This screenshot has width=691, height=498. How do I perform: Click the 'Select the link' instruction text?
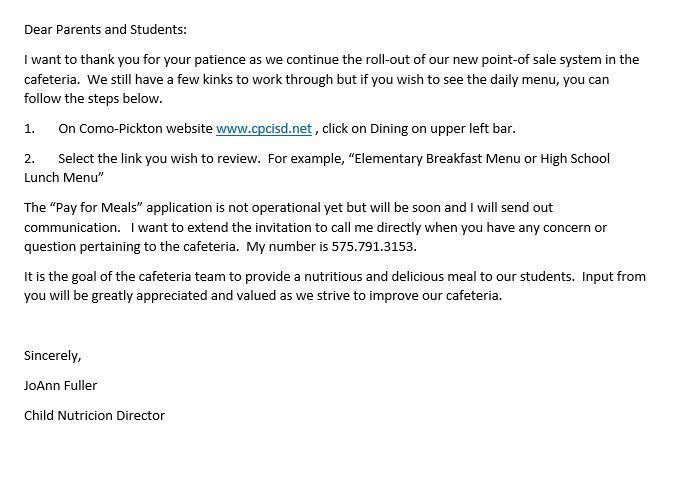(105, 159)
